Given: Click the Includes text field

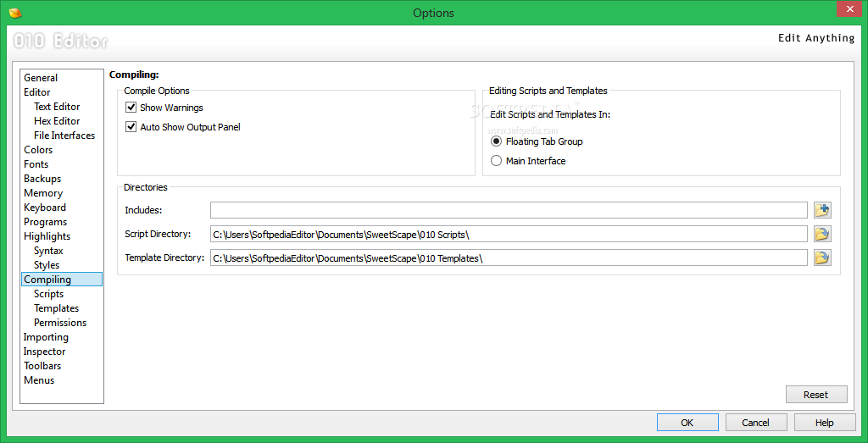Looking at the screenshot, I should (509, 210).
